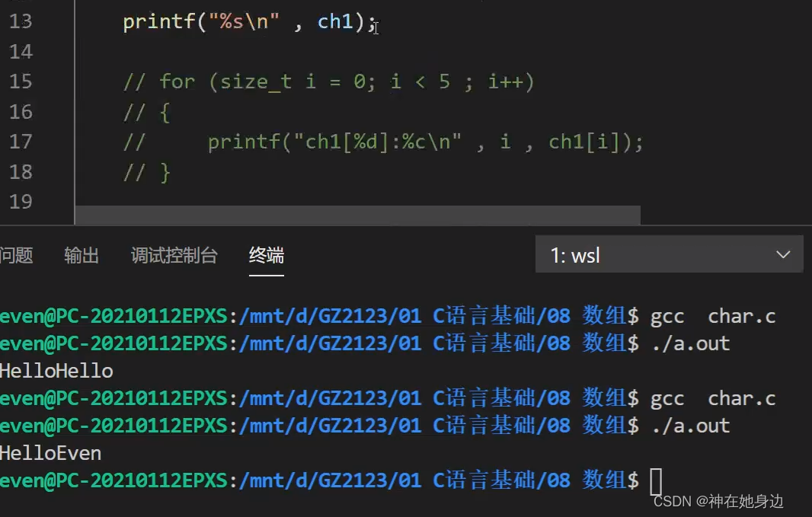Click the first 'gcc char.c' command line
This screenshot has width=812, height=517.
(712, 315)
